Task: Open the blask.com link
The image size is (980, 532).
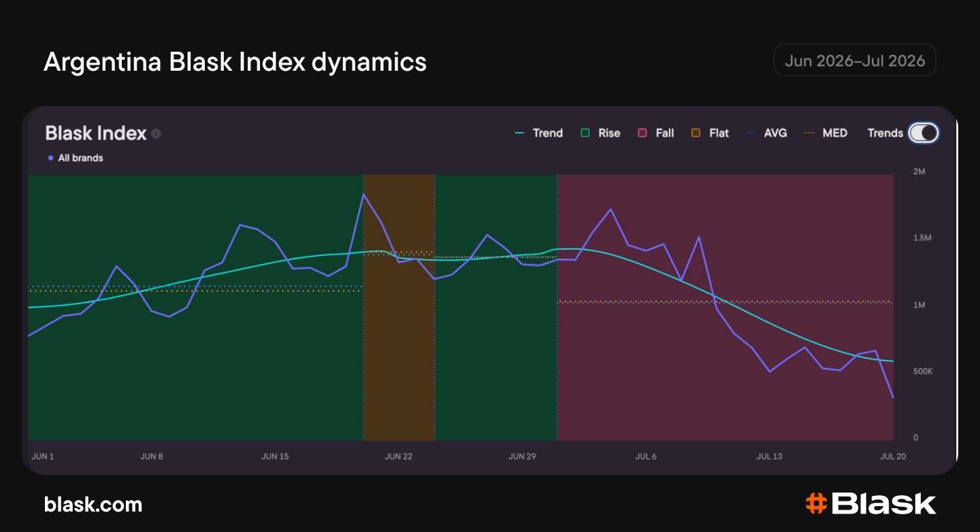Action: tap(93, 504)
